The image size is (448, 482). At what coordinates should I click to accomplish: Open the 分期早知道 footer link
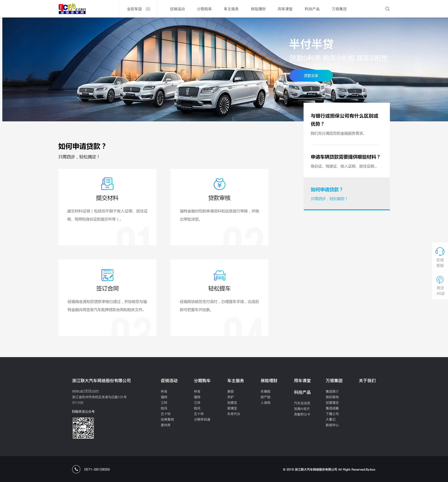pos(202,419)
